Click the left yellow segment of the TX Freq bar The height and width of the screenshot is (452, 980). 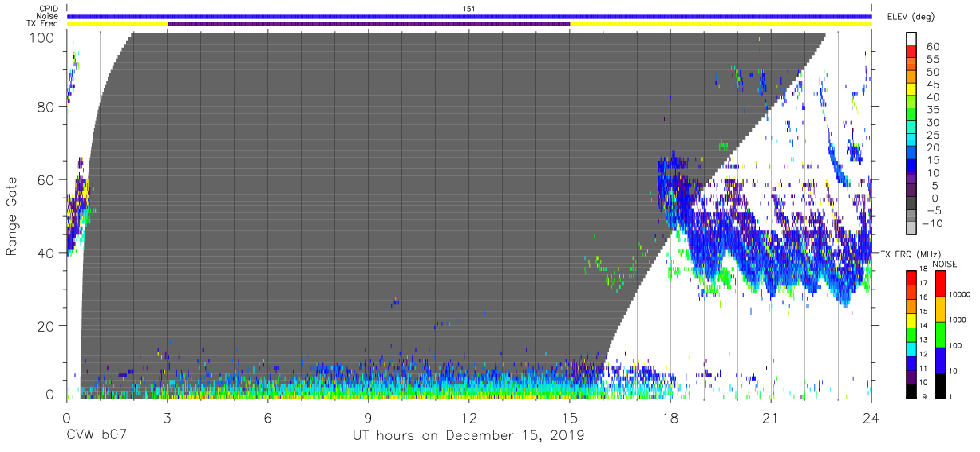pos(117,24)
